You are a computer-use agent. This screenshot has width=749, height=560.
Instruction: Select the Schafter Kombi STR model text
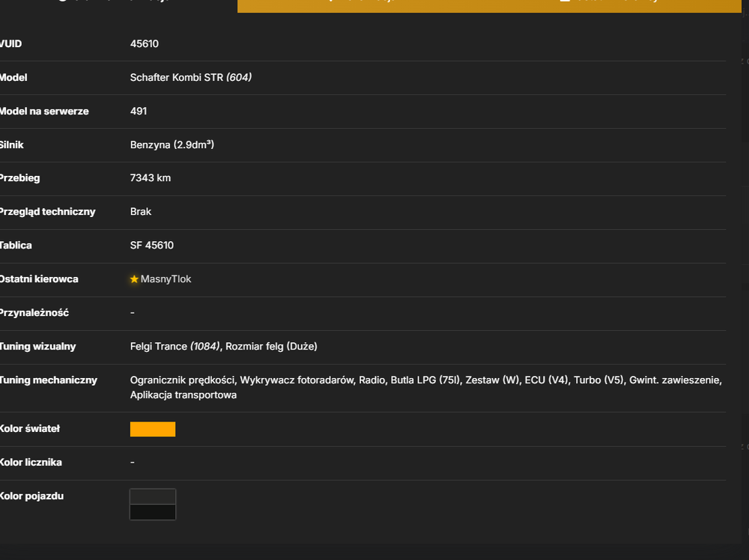point(177,77)
